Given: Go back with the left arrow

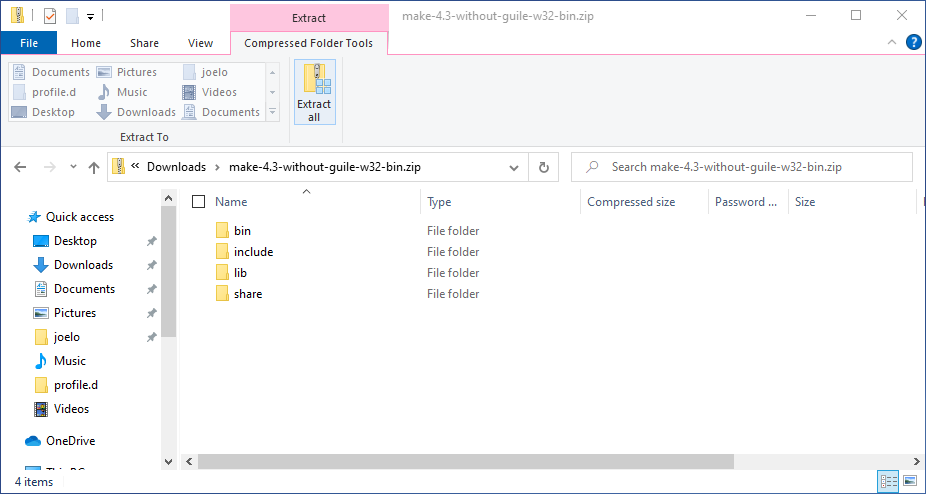Looking at the screenshot, I should click(x=20, y=167).
